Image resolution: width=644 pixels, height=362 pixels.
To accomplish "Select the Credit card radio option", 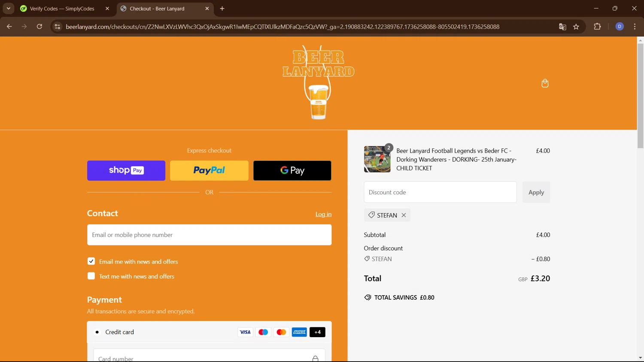I will click(97, 332).
